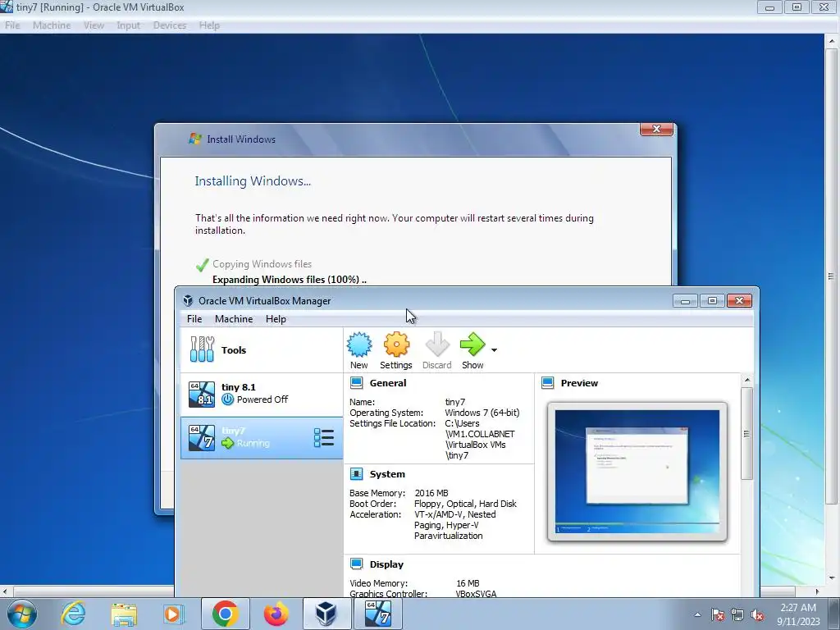This screenshot has height=630, width=840.
Task: Click the Preview section icon
Action: pyautogui.click(x=547, y=383)
